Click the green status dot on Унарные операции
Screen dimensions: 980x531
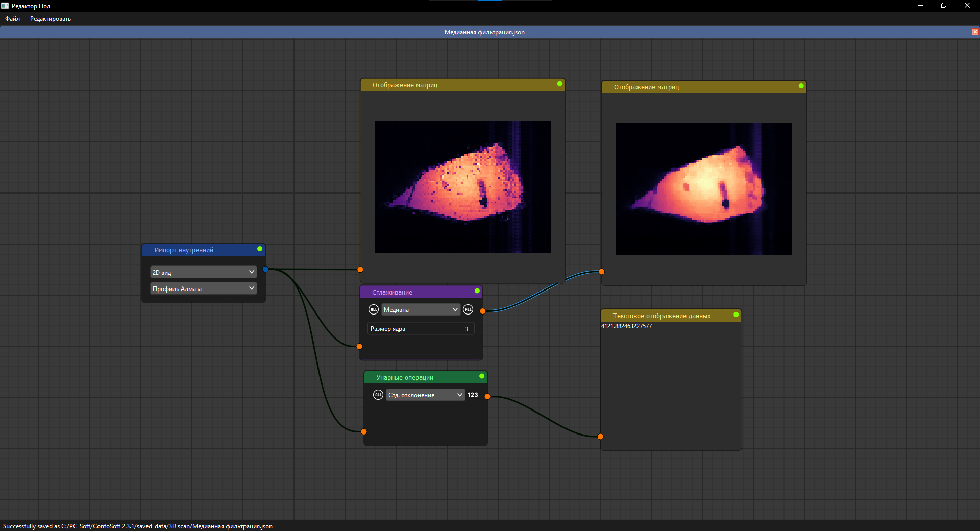pos(482,376)
